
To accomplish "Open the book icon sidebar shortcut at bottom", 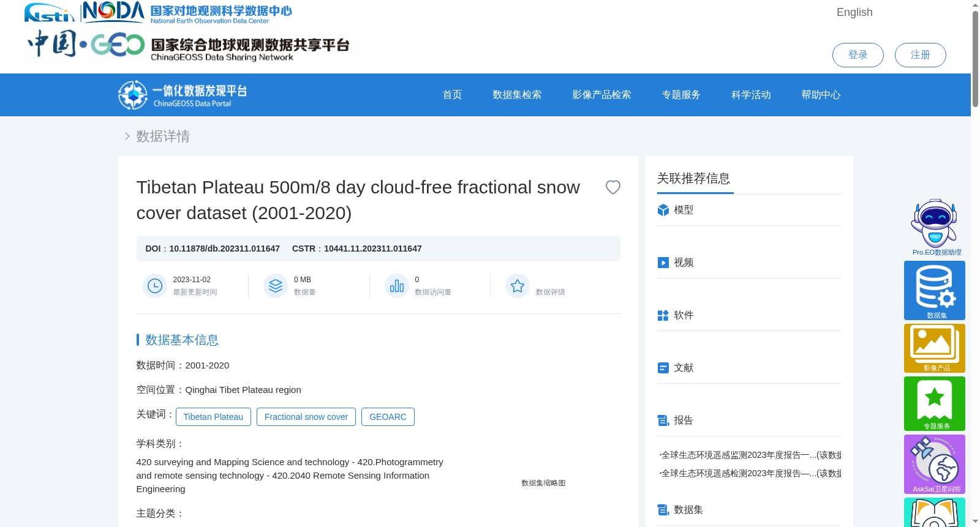I will [x=935, y=512].
